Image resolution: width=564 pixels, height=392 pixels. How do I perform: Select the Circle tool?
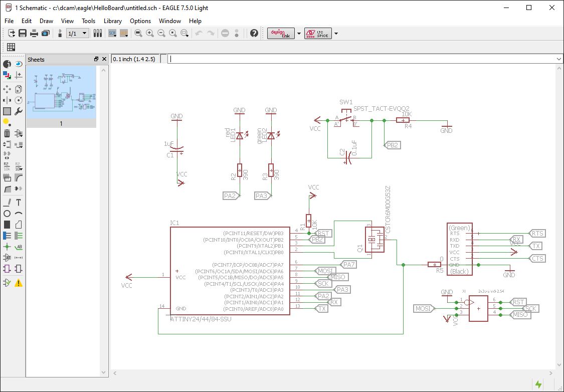click(7, 214)
